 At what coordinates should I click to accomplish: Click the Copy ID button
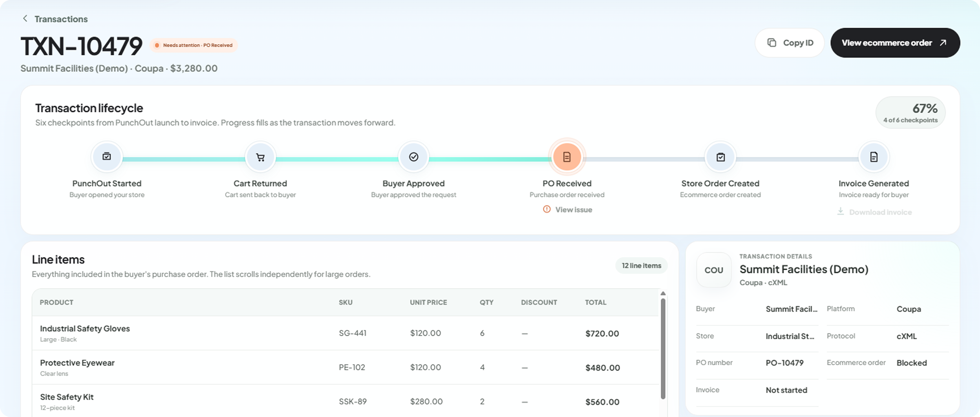[x=790, y=43]
